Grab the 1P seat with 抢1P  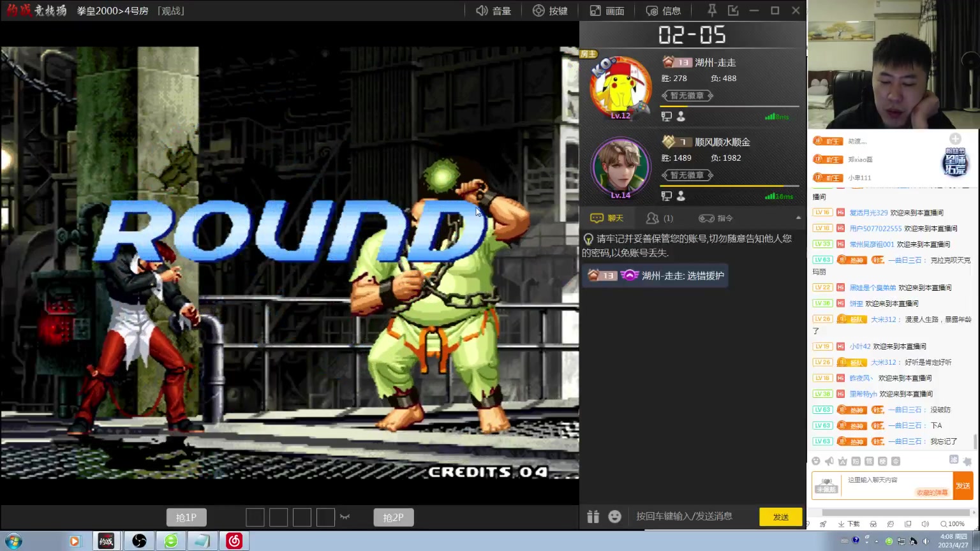tap(186, 517)
